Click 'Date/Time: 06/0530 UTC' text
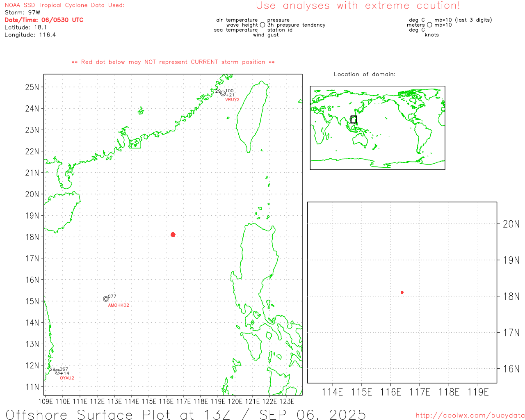The width and height of the screenshot is (525, 420). pyautogui.click(x=44, y=20)
